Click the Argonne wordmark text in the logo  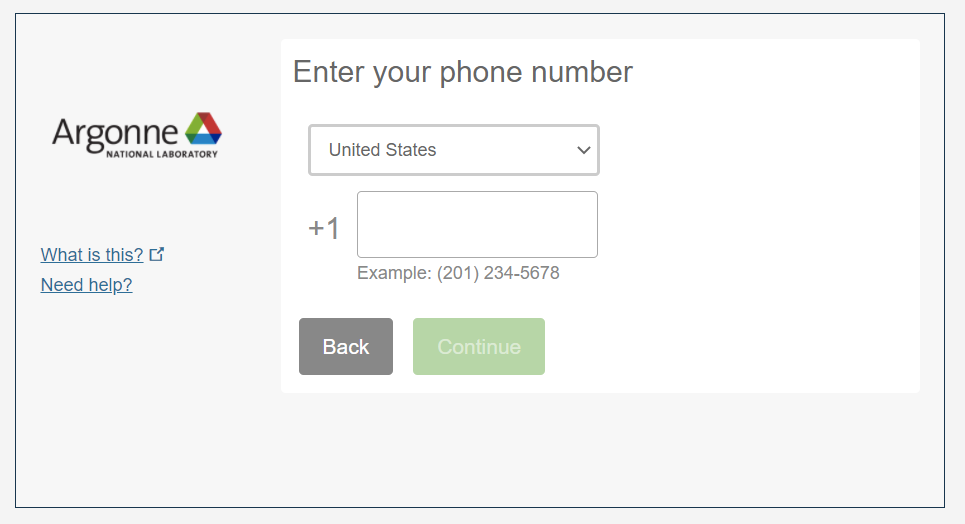115,134
